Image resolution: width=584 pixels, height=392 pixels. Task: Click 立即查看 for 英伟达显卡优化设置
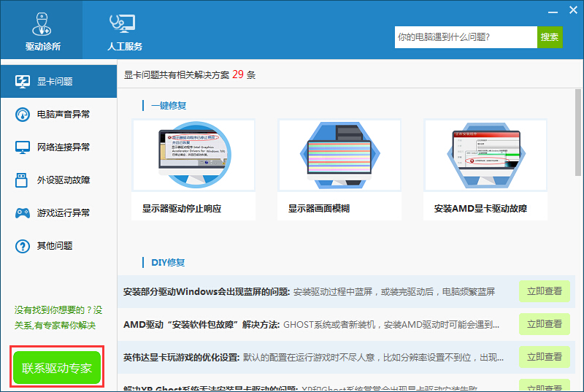544,357
